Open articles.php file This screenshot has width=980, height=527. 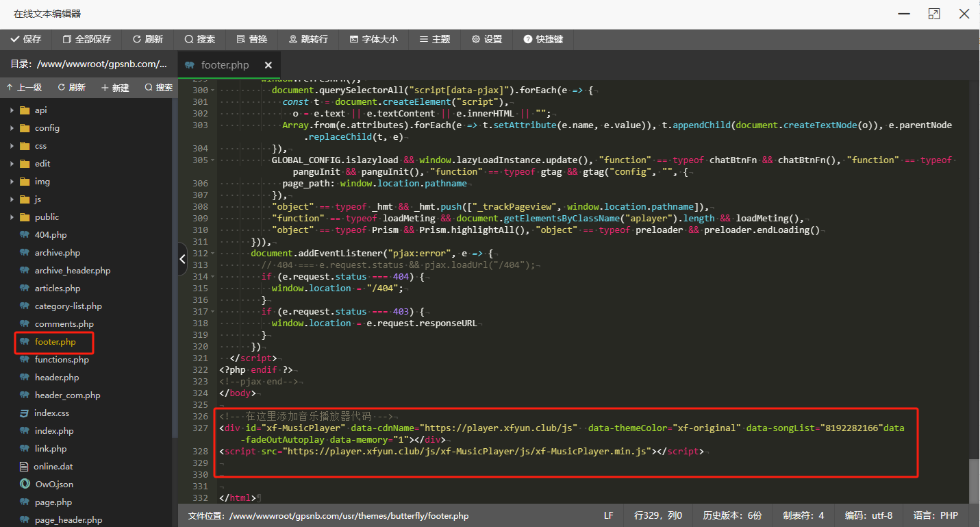click(58, 289)
